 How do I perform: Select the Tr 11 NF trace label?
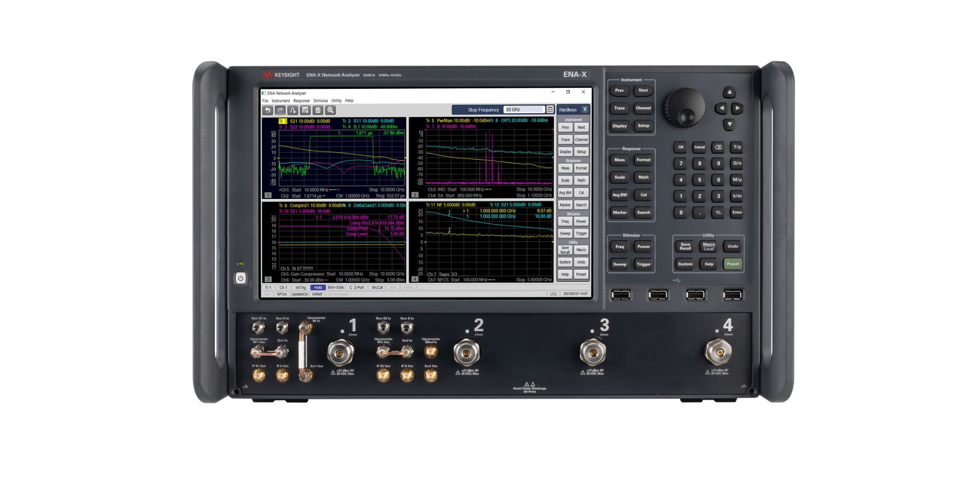tap(450, 205)
